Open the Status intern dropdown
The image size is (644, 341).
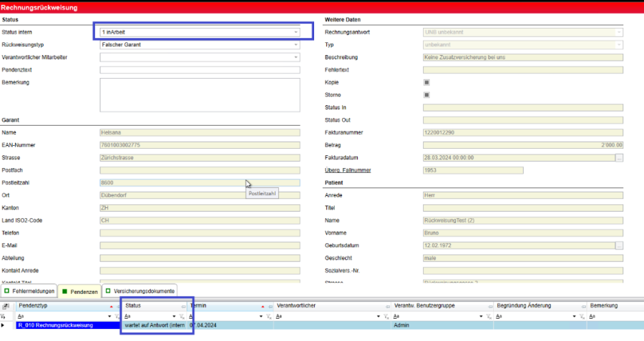[x=296, y=32]
